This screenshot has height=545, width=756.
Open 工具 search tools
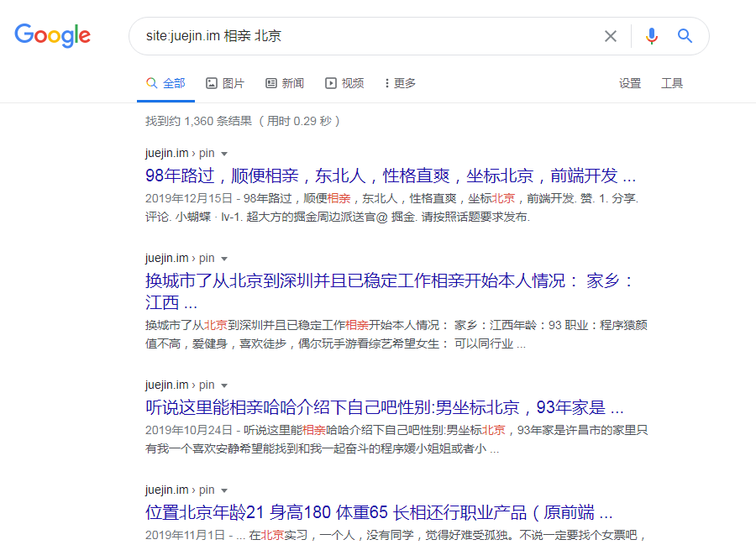[672, 83]
